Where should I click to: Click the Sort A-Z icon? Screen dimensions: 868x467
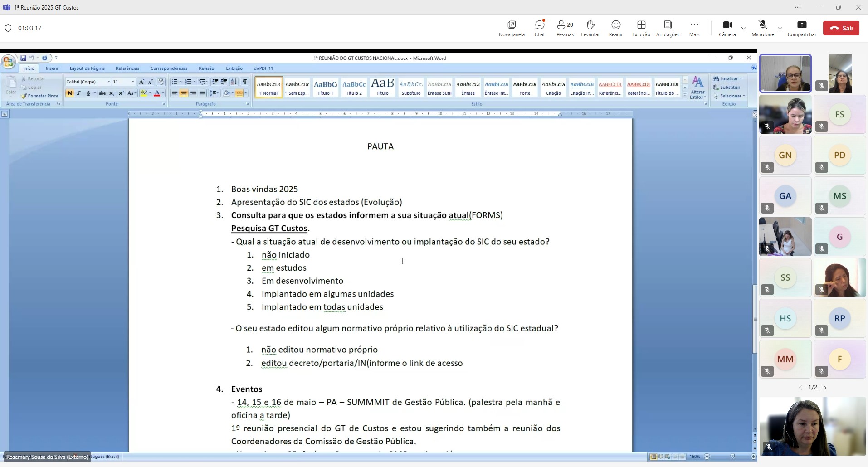(x=234, y=82)
